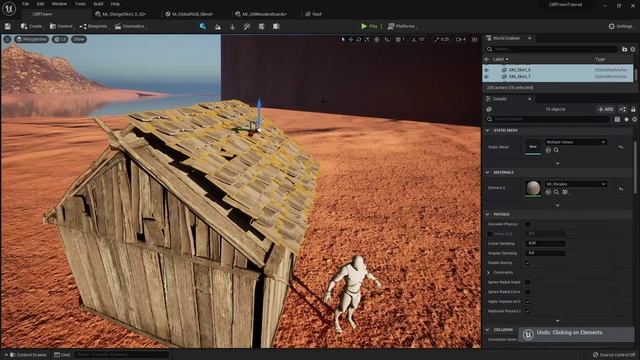The width and height of the screenshot is (640, 360).
Task: Collapse the Static Mesh section
Action: tap(487, 131)
